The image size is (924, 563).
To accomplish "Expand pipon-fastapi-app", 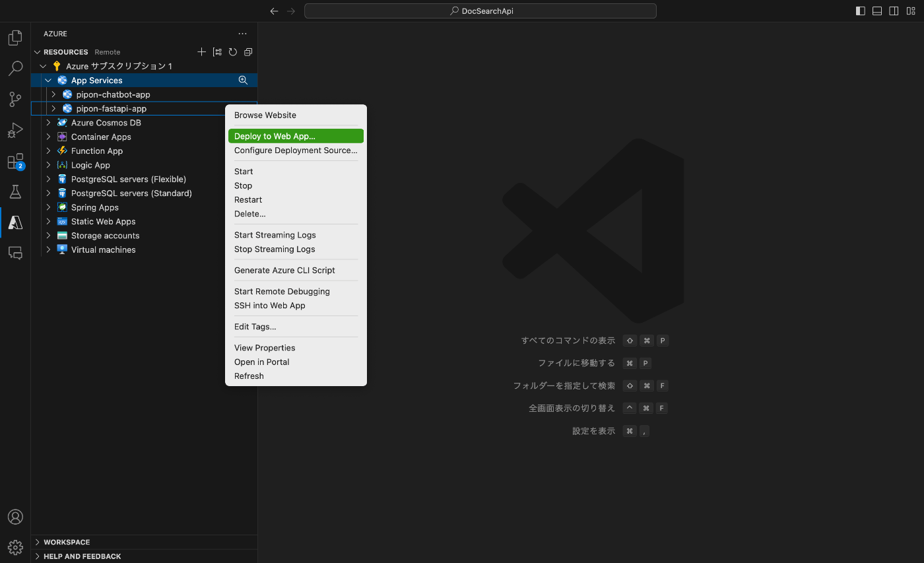I will click(x=53, y=109).
